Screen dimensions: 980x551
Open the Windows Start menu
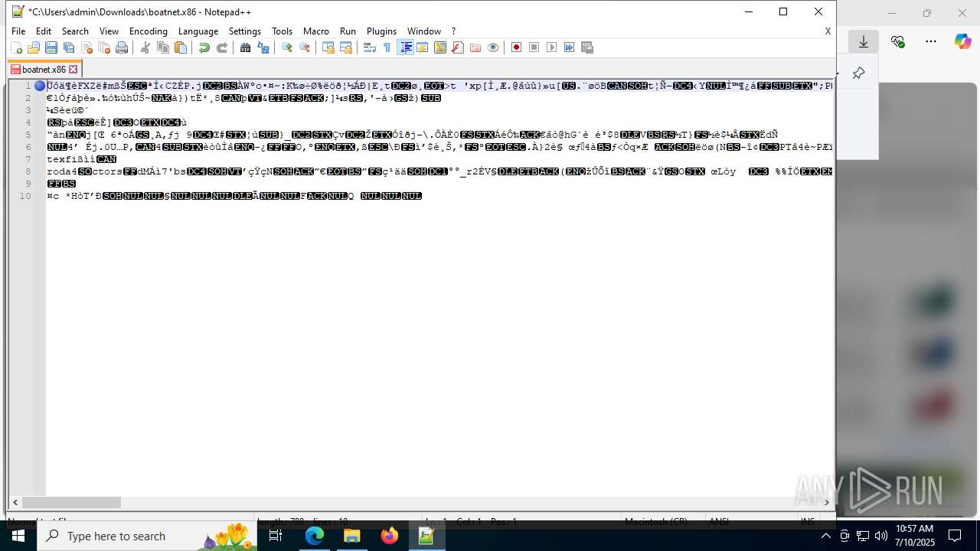click(x=18, y=536)
